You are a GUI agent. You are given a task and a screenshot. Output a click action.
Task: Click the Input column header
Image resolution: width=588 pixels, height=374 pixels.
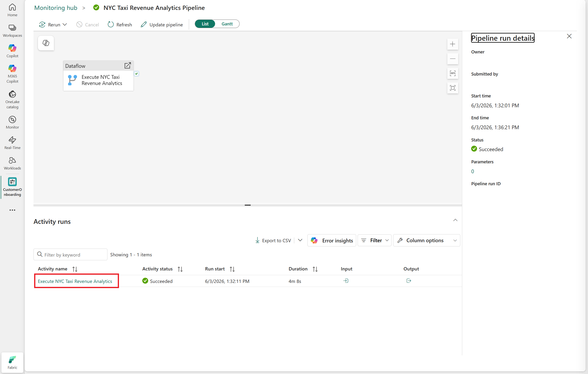point(347,269)
